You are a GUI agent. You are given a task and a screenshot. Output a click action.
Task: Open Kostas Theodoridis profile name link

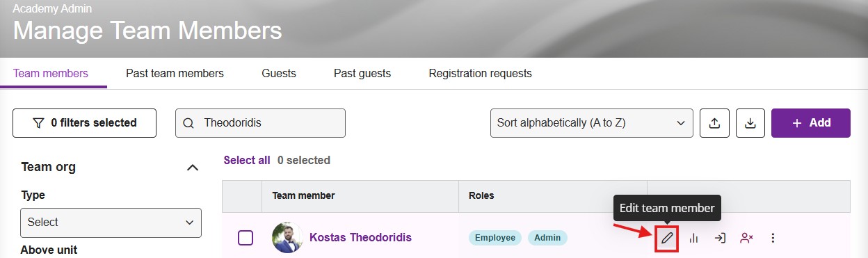(360, 238)
